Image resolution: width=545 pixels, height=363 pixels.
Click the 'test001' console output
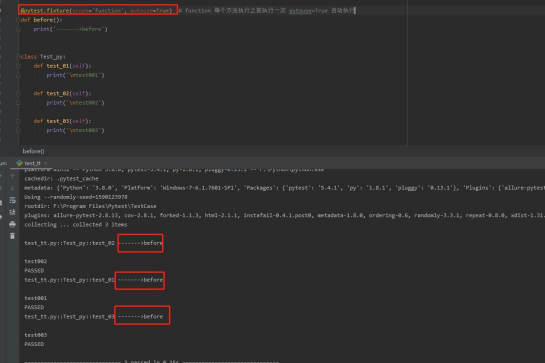[35, 298]
